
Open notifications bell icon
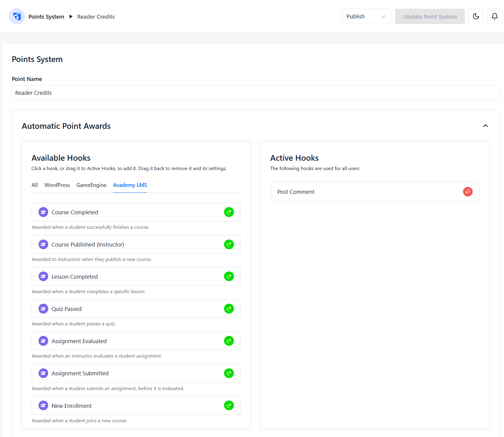[x=494, y=16]
